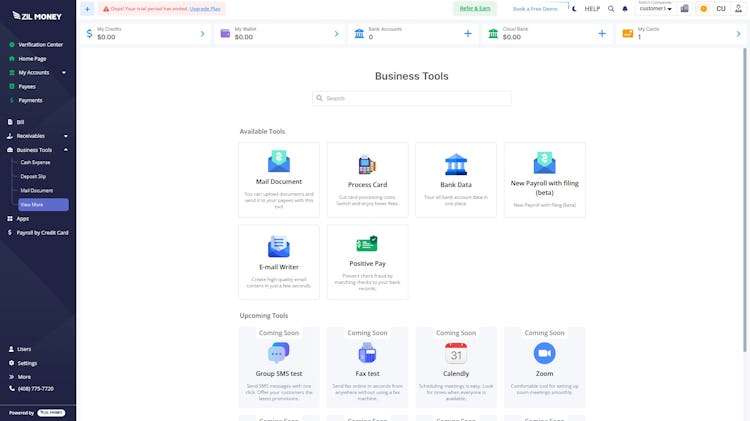Open New Payroll with filing (beta)

click(544, 180)
